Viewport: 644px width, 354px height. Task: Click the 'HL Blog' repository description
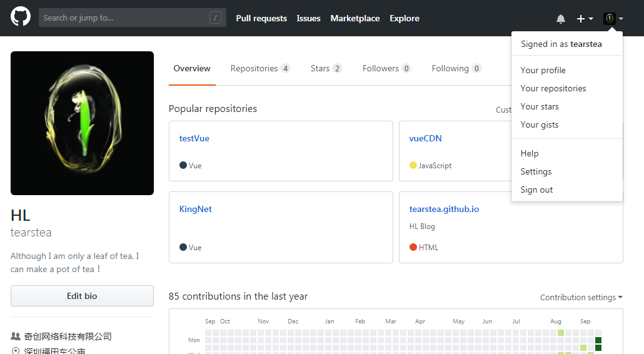point(422,226)
